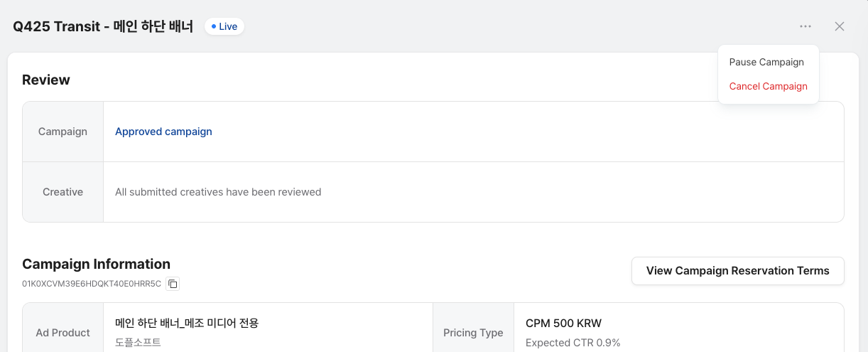Select the campaign ID text 01K0XCVM39E6...
Viewport: 868px width, 352px height.
point(92,284)
